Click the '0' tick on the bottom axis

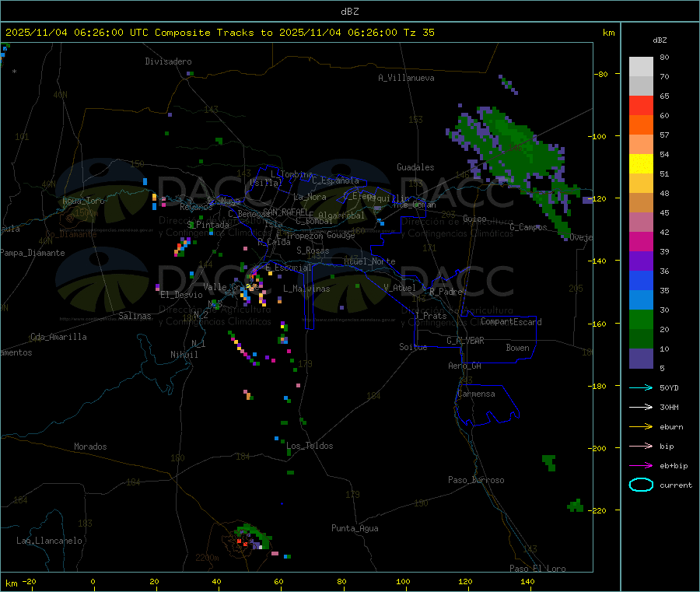93,581
